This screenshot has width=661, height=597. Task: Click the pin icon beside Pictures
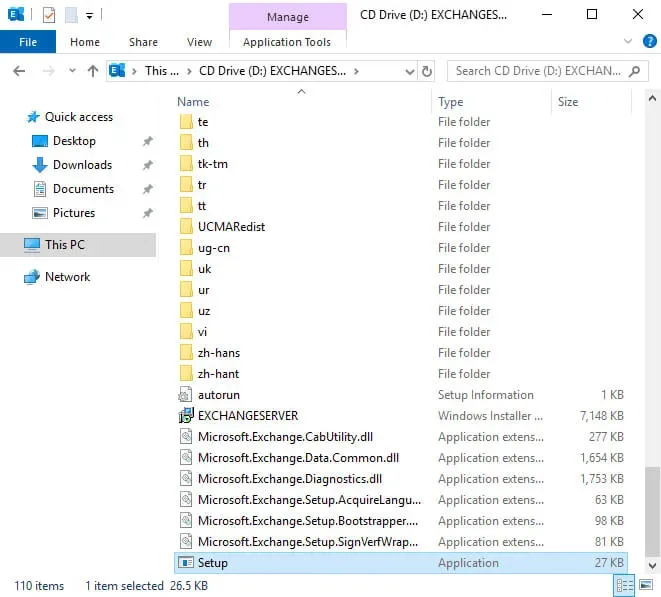148,213
